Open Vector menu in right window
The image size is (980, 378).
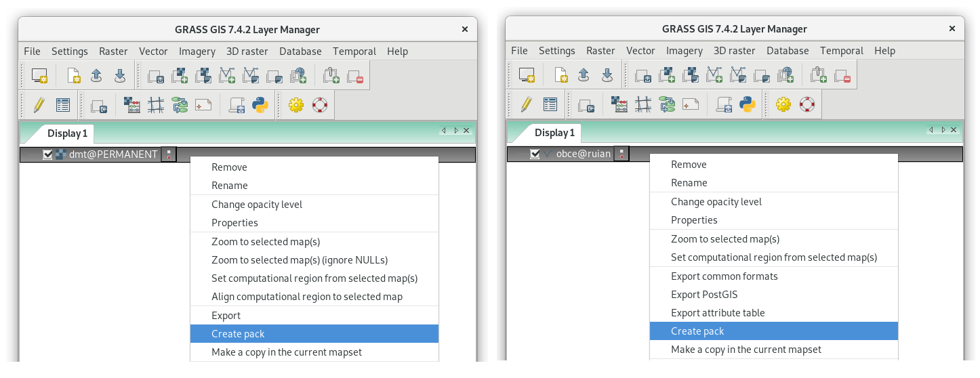pyautogui.click(x=640, y=51)
